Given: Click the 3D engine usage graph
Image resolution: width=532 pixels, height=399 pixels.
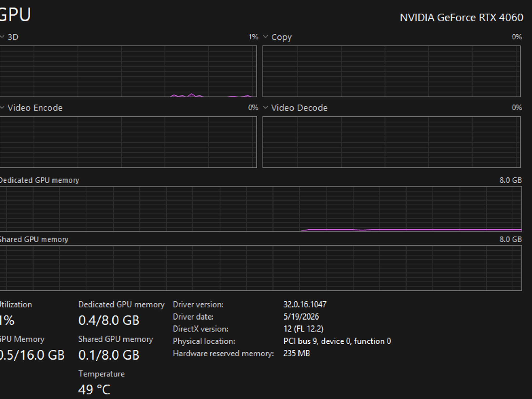Looking at the screenshot, I should [128, 71].
